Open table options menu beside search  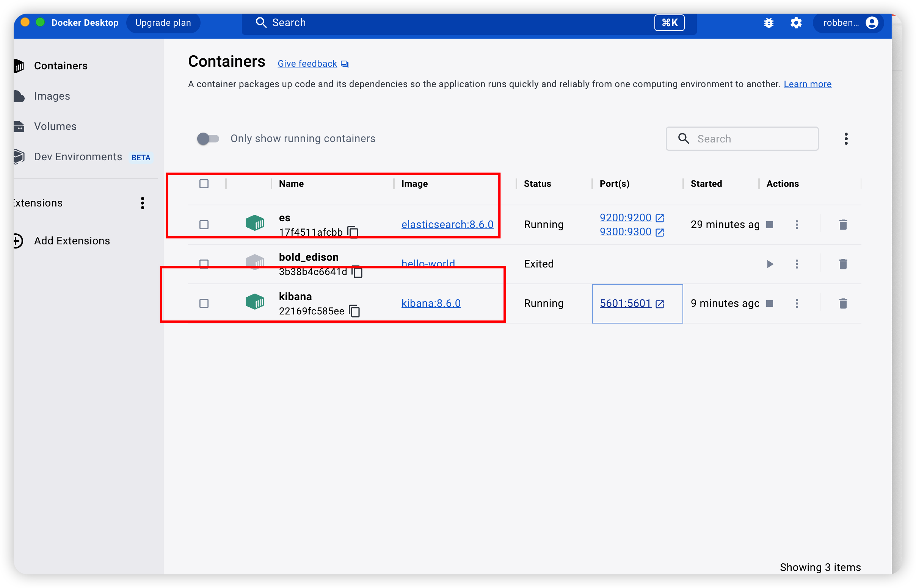point(846,139)
